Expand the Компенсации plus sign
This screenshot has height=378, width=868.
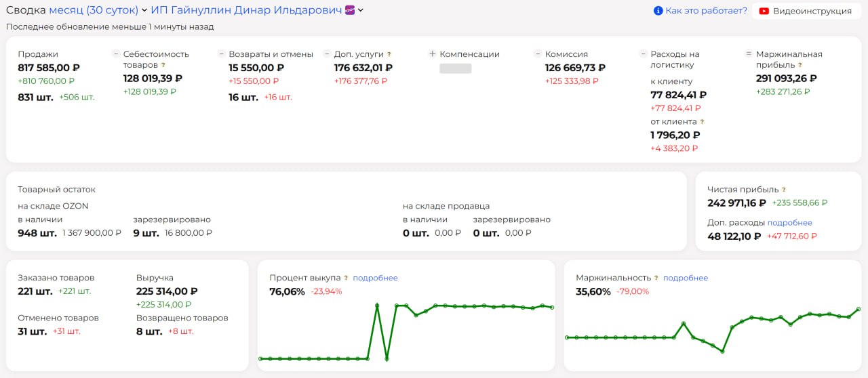432,54
